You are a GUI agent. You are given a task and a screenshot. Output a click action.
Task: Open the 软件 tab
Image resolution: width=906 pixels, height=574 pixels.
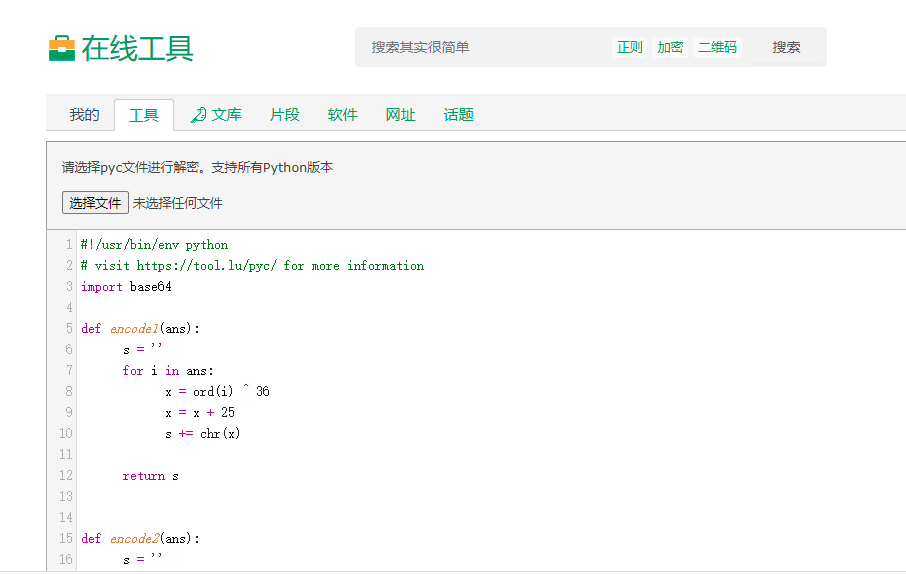coord(343,114)
